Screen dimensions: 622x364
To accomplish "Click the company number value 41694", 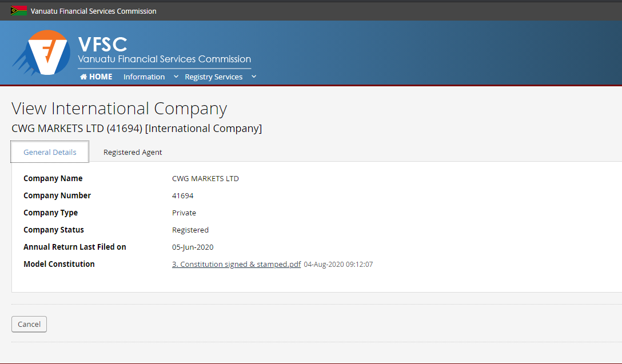I will point(183,195).
